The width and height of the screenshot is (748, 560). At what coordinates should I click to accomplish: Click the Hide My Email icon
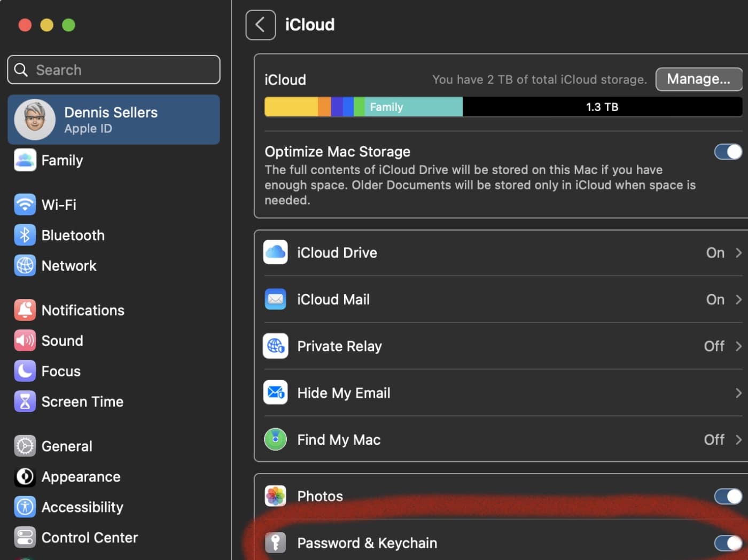[276, 393]
